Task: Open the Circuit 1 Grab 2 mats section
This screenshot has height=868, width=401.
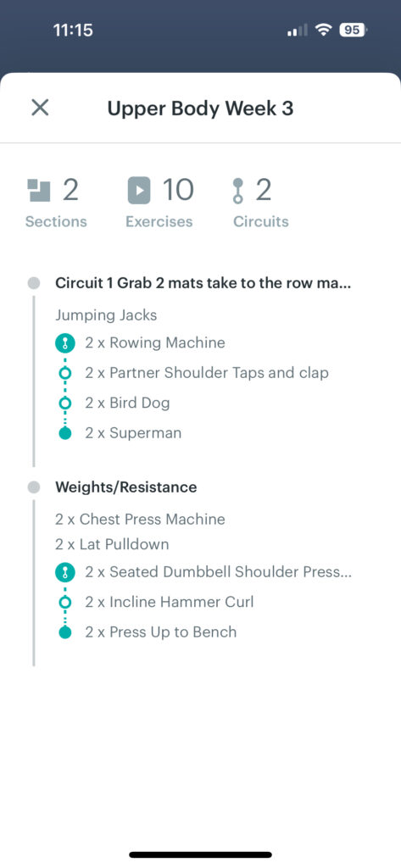Action: pos(203,283)
